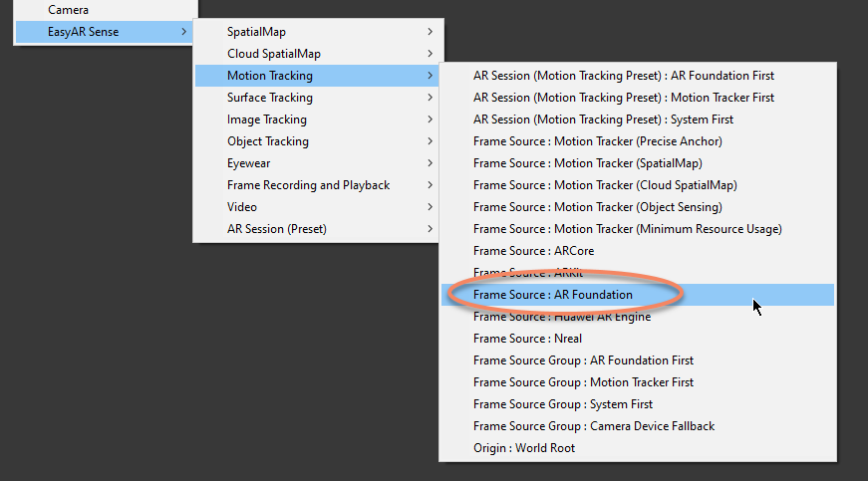The image size is (868, 481).
Task: Choose AR Session preset System First
Action: pyautogui.click(x=638, y=120)
